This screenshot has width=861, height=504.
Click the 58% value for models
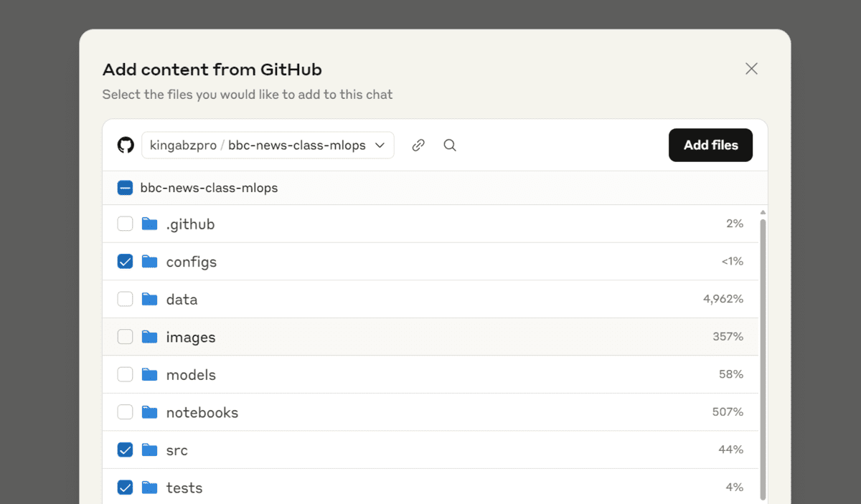coord(731,374)
